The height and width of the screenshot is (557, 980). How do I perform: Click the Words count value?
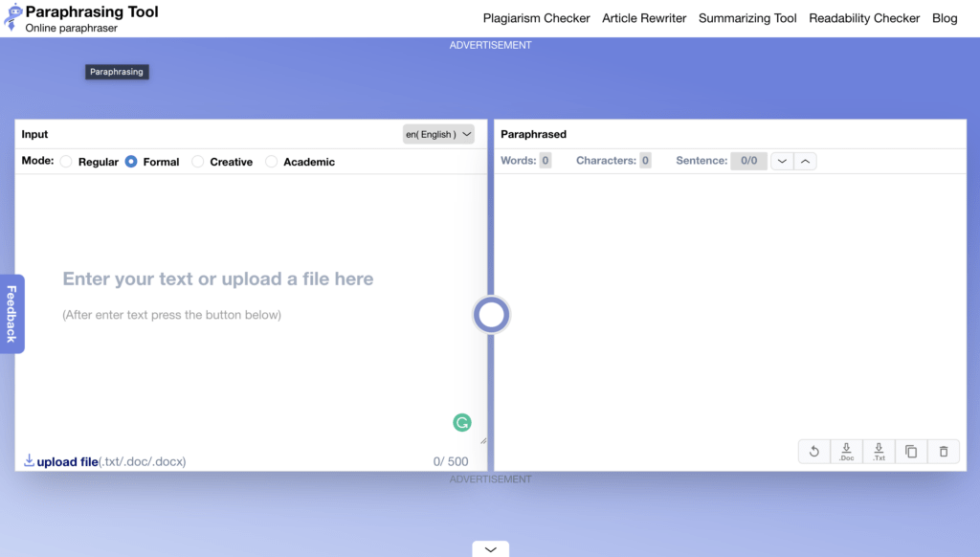point(545,161)
